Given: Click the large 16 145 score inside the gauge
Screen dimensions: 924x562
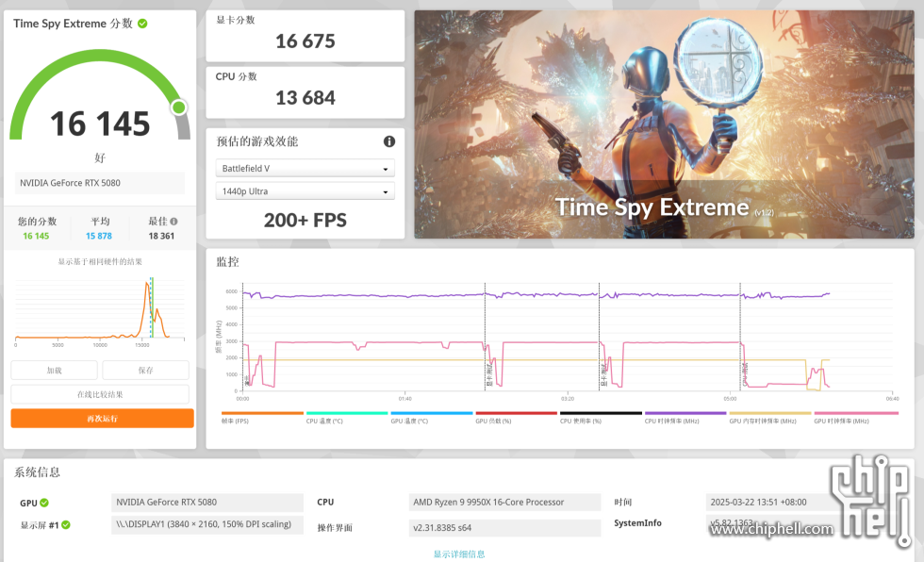Looking at the screenshot, I should tap(100, 124).
